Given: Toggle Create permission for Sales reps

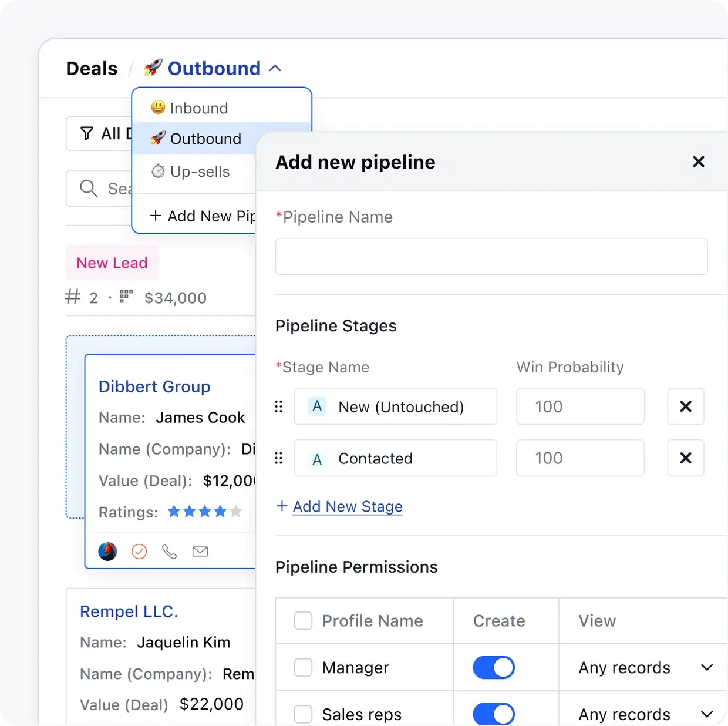Looking at the screenshot, I should coord(494,714).
